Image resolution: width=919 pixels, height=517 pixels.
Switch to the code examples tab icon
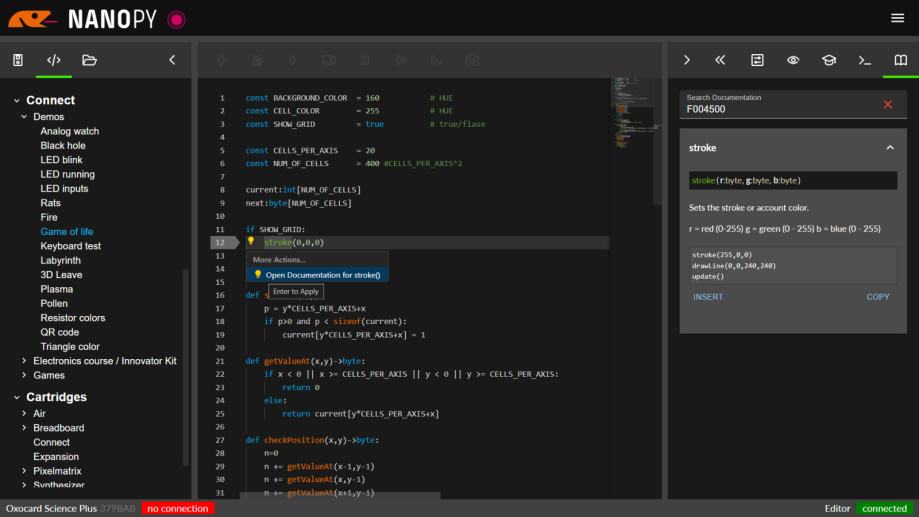[x=54, y=60]
